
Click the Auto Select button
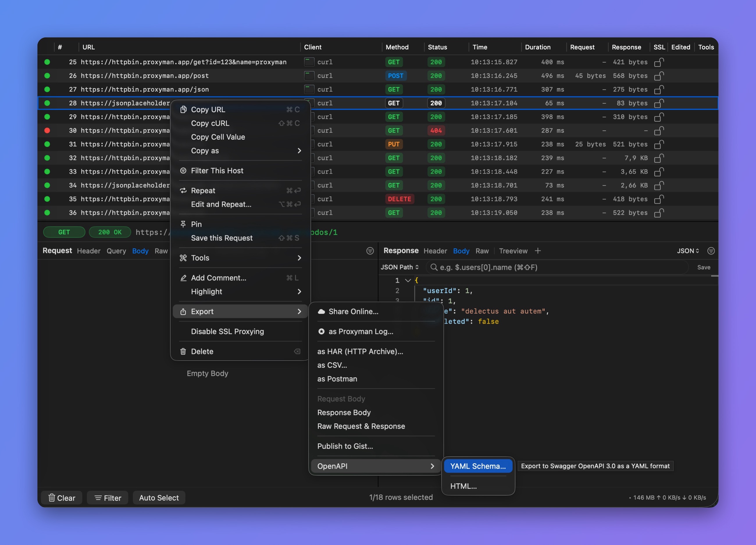pos(159,498)
